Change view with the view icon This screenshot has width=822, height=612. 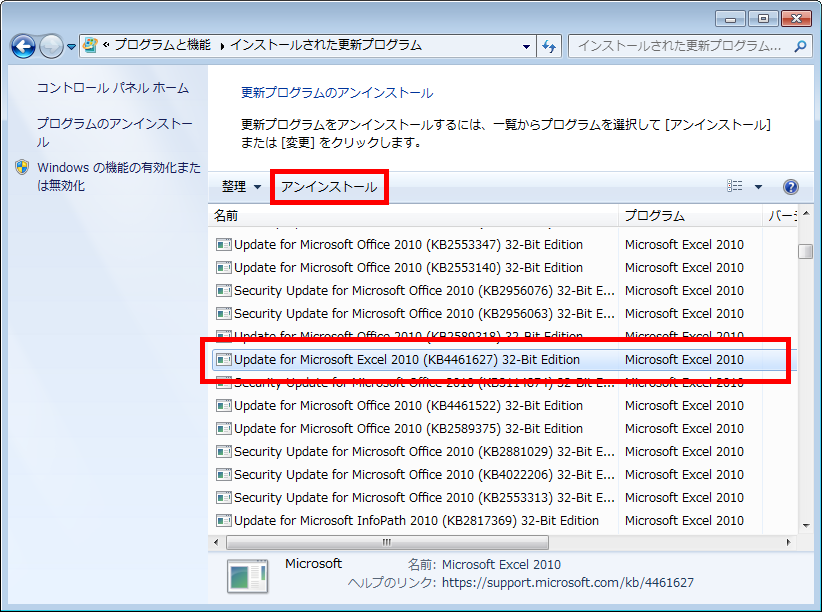734,186
